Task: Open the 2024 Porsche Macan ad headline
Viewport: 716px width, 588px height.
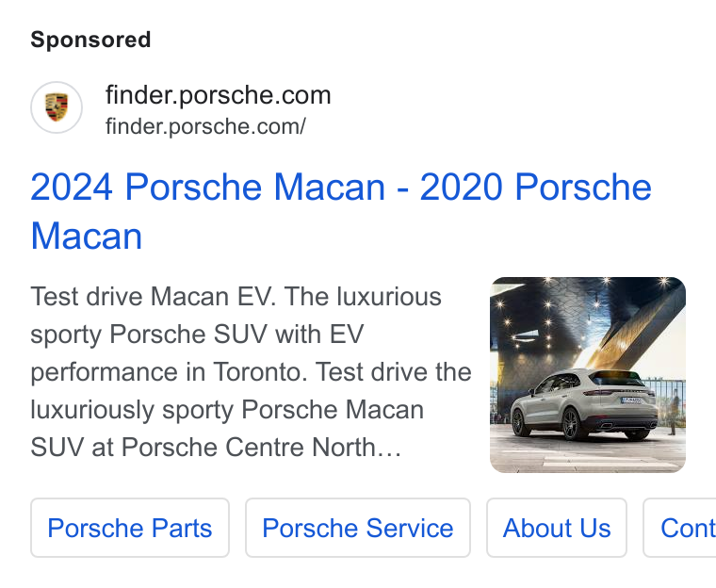Action: coord(341,211)
